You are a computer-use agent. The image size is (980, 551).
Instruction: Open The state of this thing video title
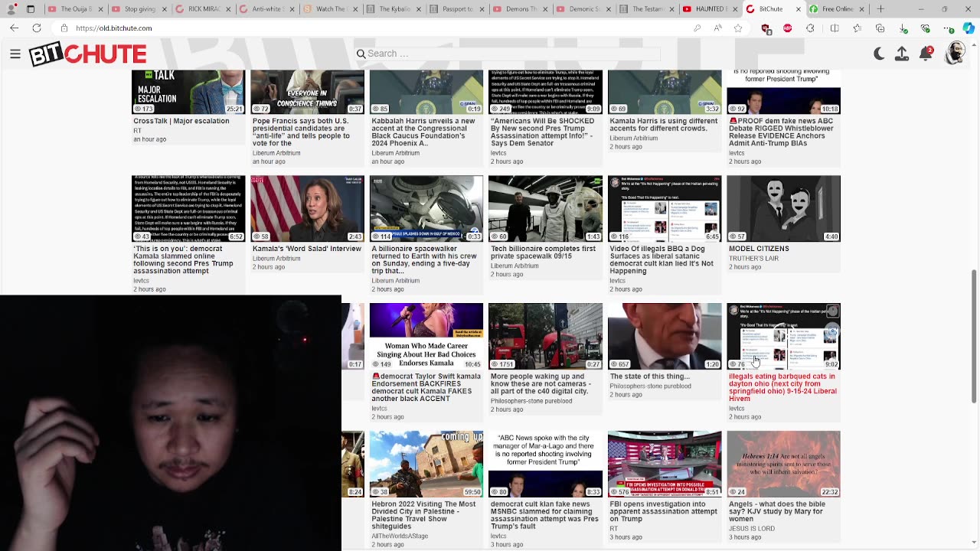[x=650, y=377]
